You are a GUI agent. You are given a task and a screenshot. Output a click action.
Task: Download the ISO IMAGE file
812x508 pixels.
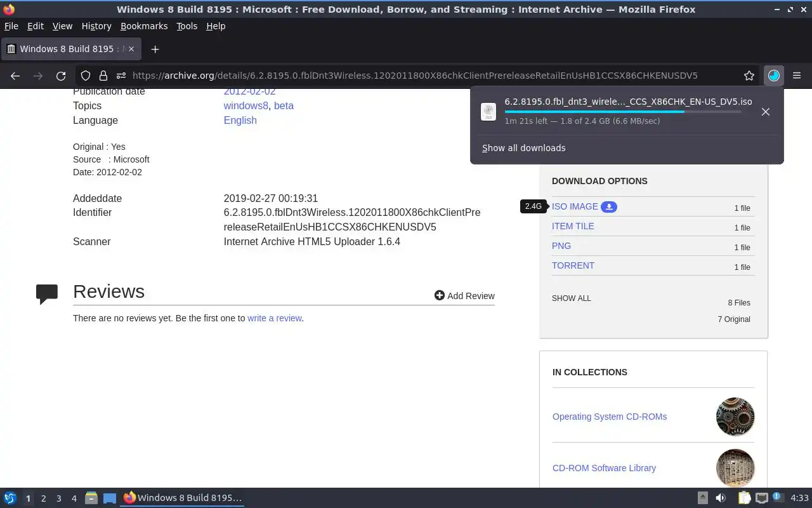pos(575,206)
